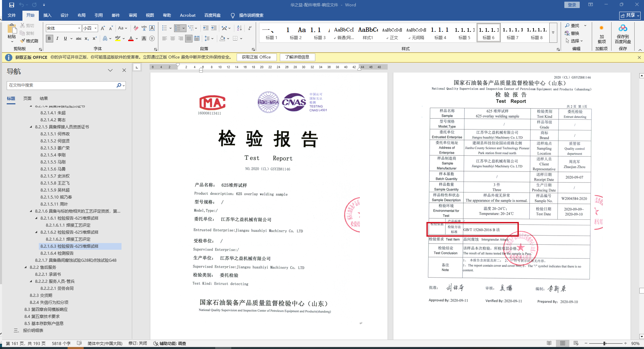Align text to the right
The image size is (644, 349).
tap(181, 39)
